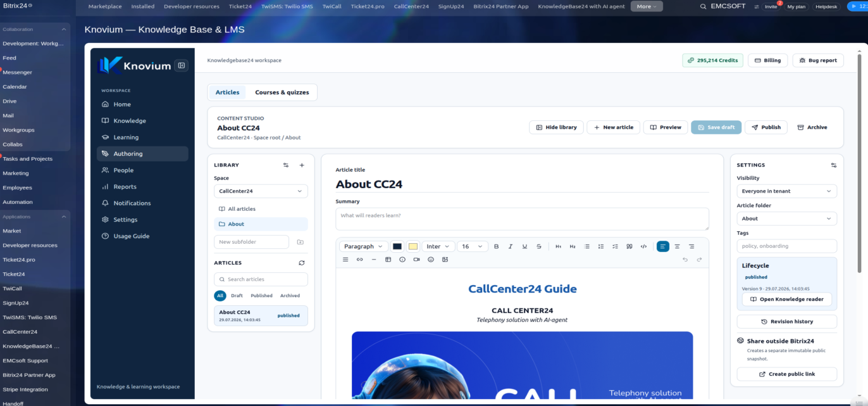Open the Bitrix24 search
868x406 pixels.
704,6
